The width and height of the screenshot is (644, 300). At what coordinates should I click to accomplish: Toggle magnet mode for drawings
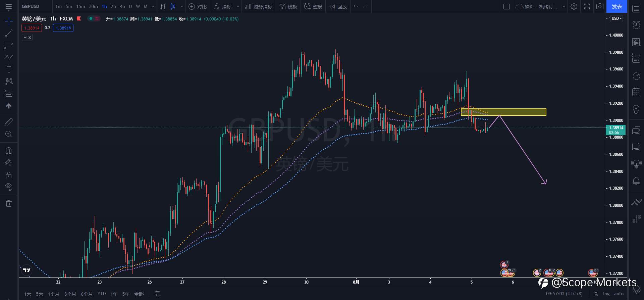[9, 150]
